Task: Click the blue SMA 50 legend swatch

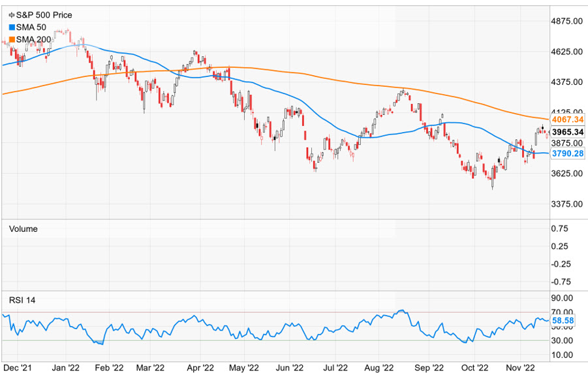Action: click(12, 27)
